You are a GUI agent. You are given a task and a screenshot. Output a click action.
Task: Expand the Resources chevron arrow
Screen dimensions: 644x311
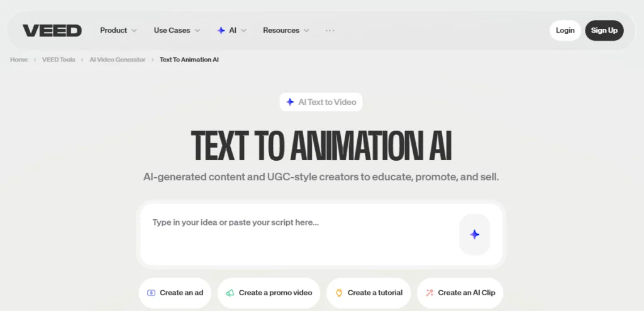pos(306,30)
